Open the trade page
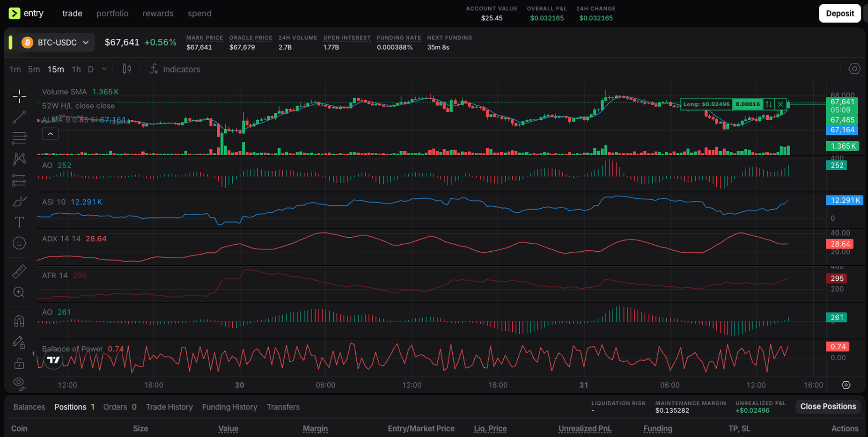The width and height of the screenshot is (868, 437). (72, 14)
